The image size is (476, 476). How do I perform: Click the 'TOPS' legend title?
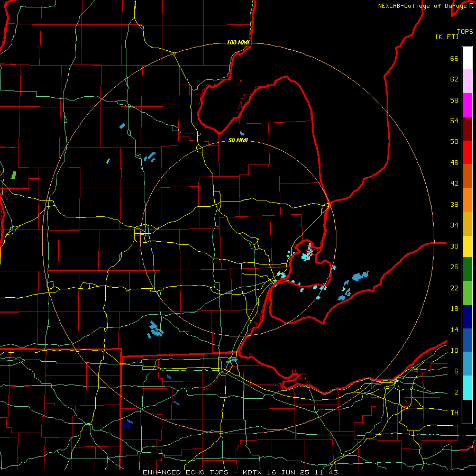point(465,32)
